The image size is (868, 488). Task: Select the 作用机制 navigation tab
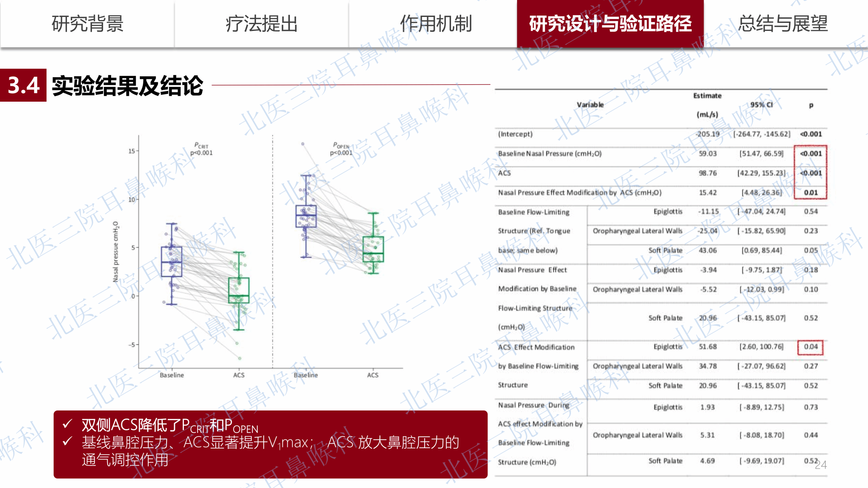(x=436, y=24)
